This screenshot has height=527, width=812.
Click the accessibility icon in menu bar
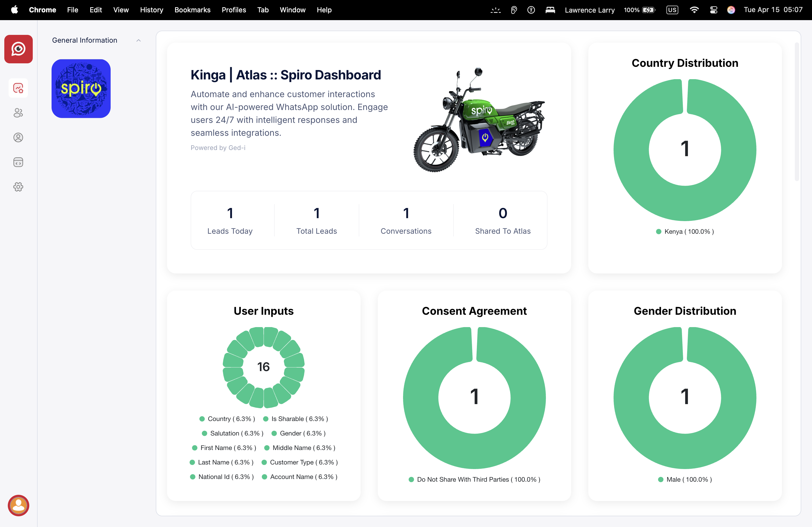[x=531, y=10]
